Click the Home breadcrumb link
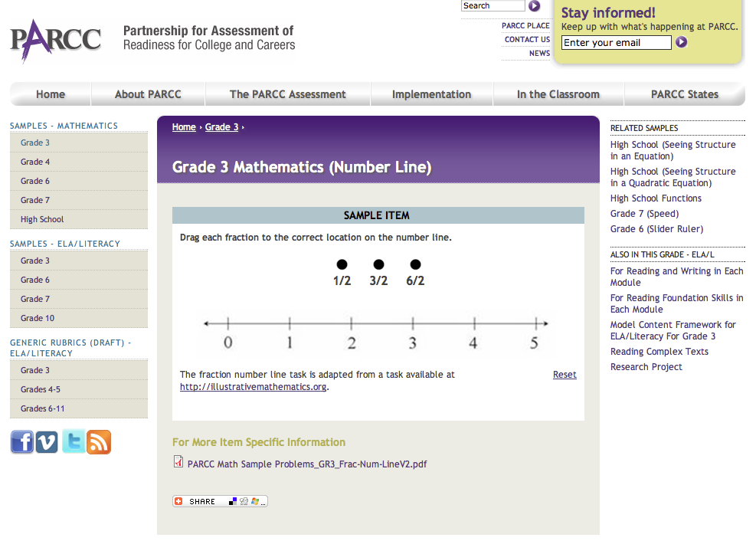This screenshot has height=541, width=756. point(184,126)
